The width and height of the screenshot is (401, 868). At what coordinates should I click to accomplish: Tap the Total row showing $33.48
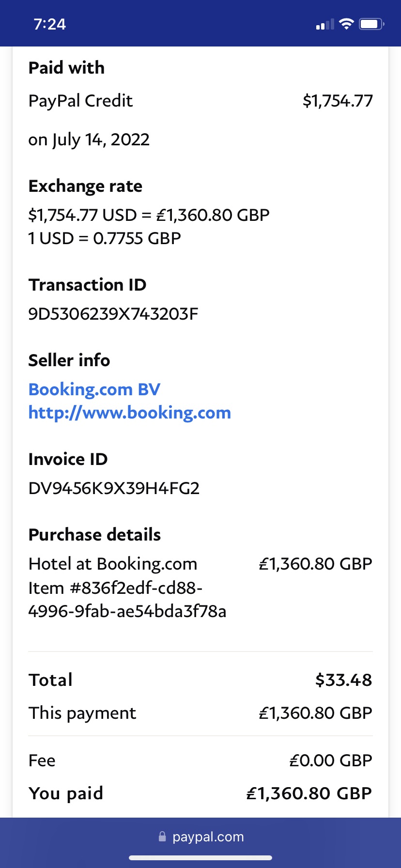pos(200,680)
